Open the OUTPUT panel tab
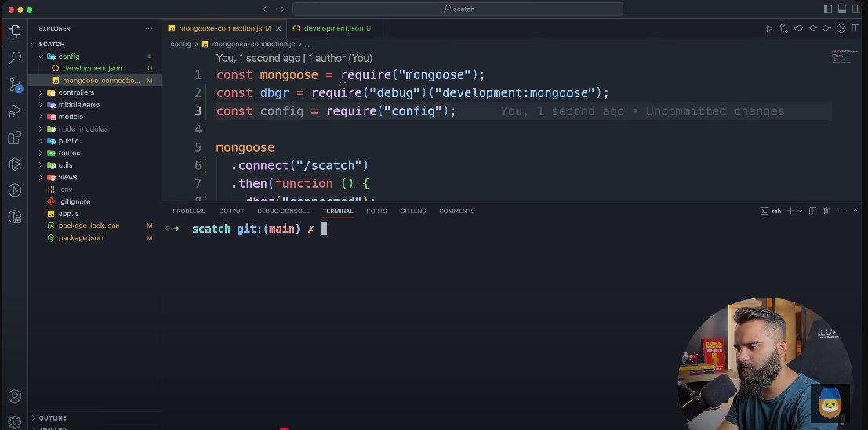868x430 pixels. pos(231,211)
